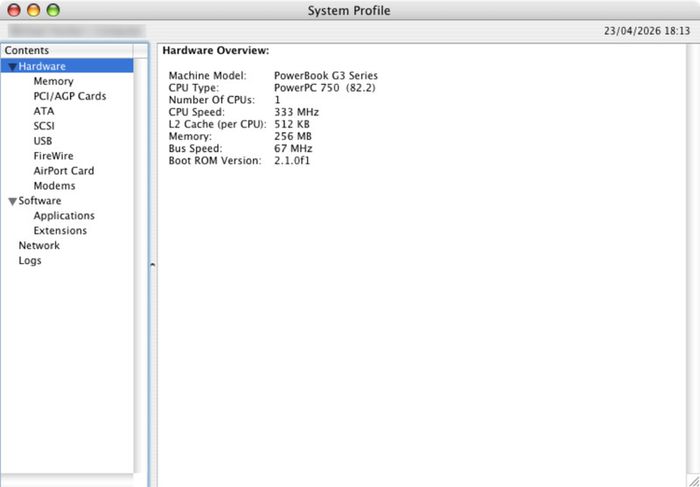The image size is (700, 487).
Task: Click the System Profile window title
Action: pyautogui.click(x=349, y=10)
